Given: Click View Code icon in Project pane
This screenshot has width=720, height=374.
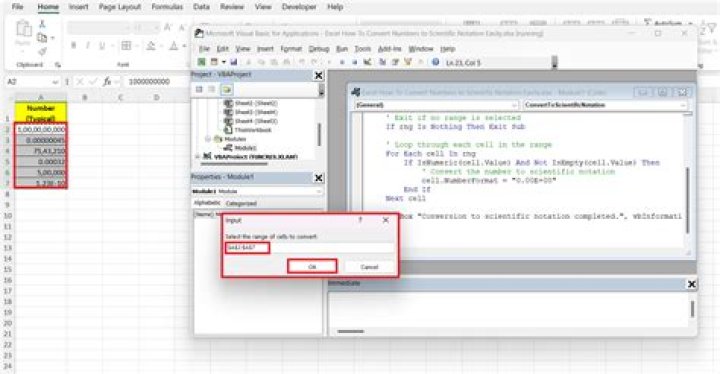Looking at the screenshot, I should (x=199, y=90).
